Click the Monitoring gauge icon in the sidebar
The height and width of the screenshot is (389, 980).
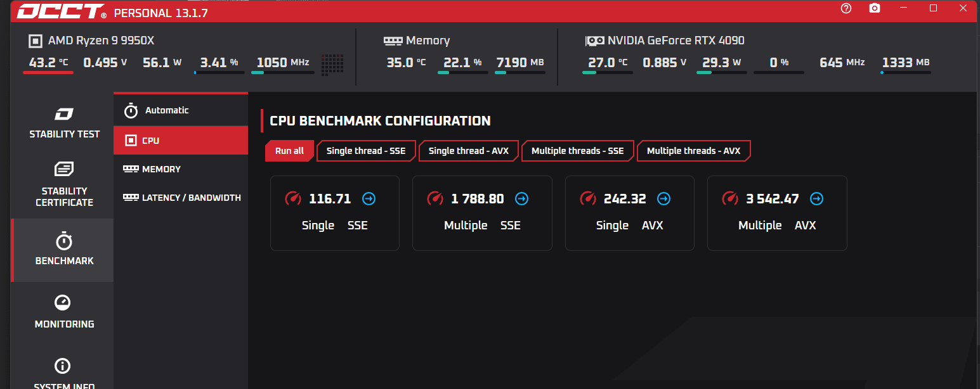[62, 302]
